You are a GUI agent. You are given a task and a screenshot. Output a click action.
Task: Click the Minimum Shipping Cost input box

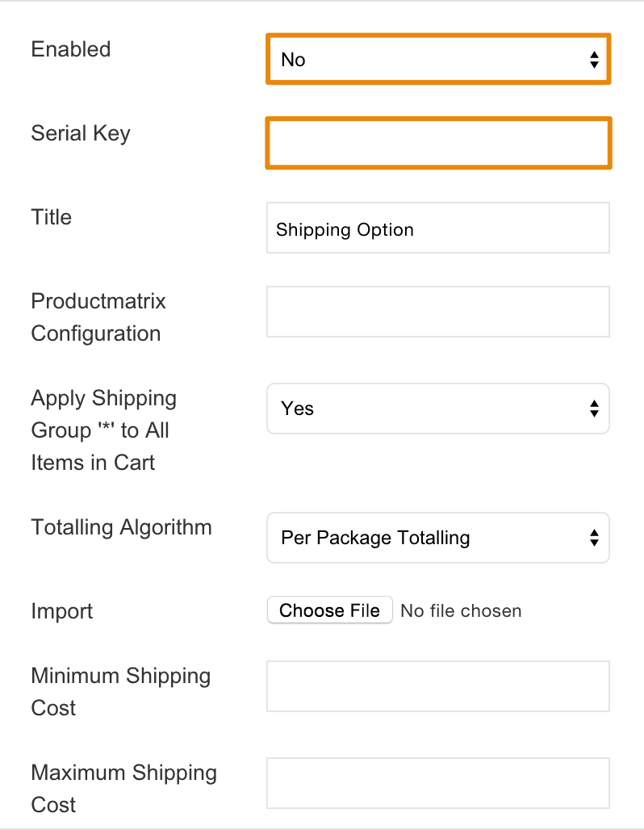pyautogui.click(x=437, y=686)
